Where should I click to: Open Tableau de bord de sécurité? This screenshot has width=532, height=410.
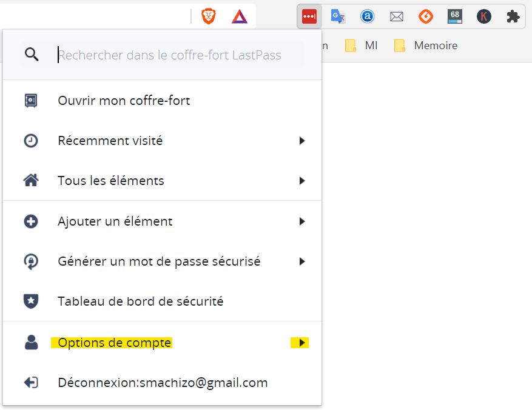click(162, 301)
